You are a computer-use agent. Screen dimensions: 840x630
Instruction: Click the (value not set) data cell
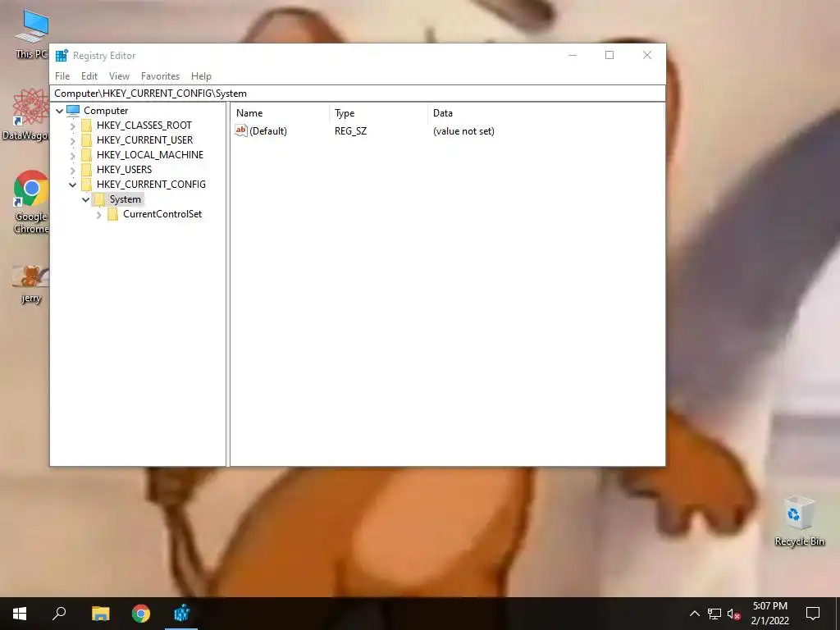pyautogui.click(x=463, y=131)
